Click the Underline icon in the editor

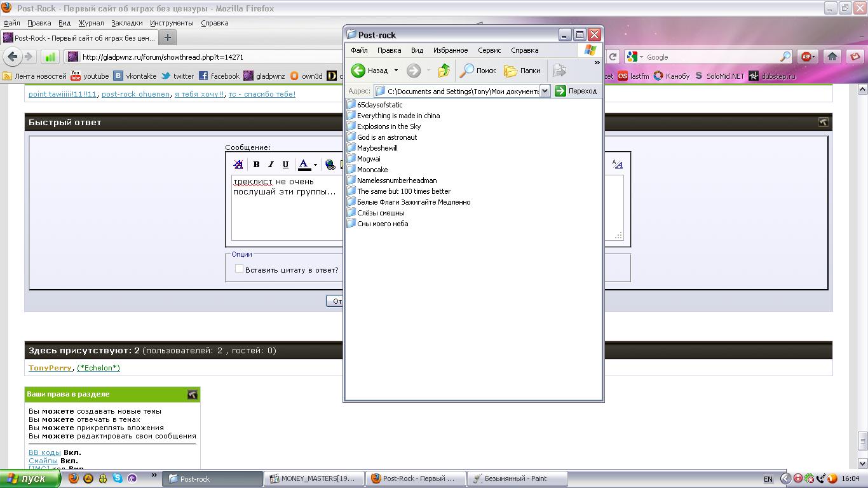(x=285, y=165)
